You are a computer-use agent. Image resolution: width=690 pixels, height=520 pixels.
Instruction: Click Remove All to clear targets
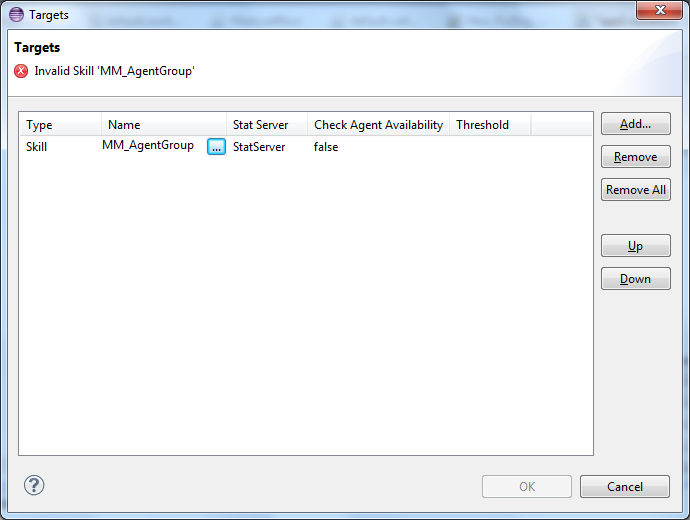(x=635, y=190)
